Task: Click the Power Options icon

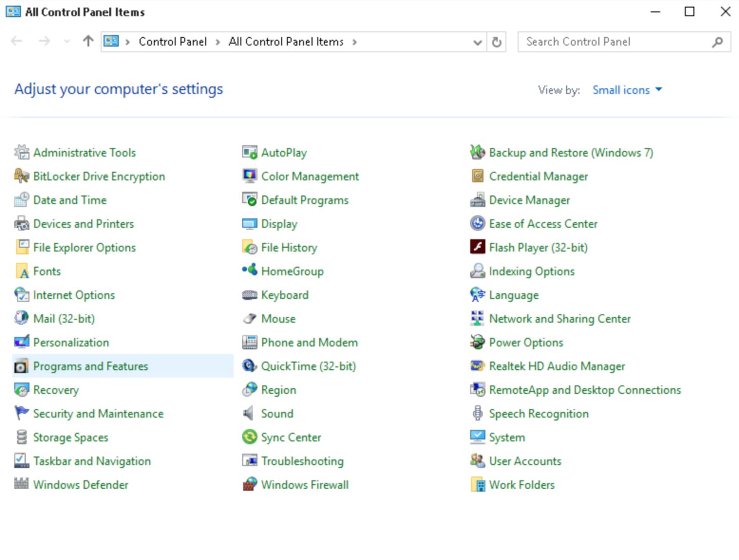Action: [x=477, y=342]
